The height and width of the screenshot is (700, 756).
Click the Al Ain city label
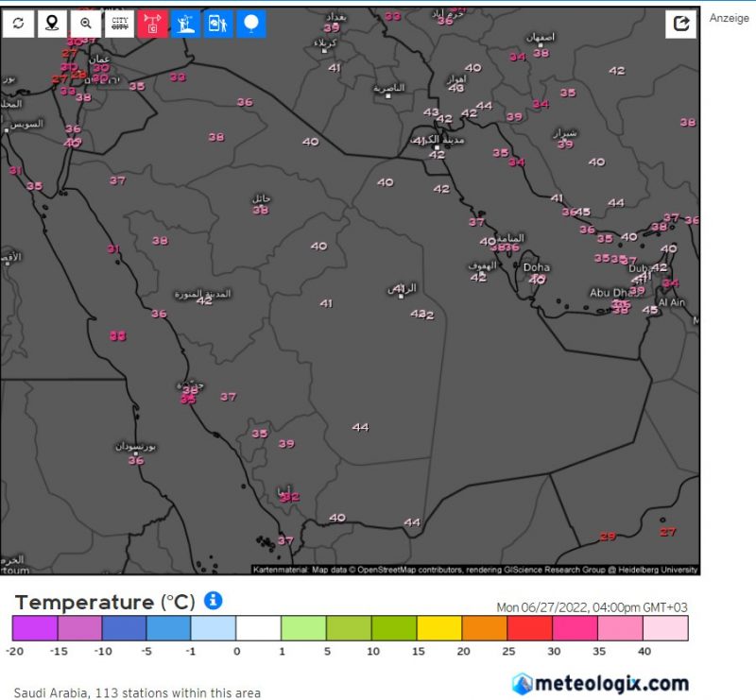click(x=671, y=302)
